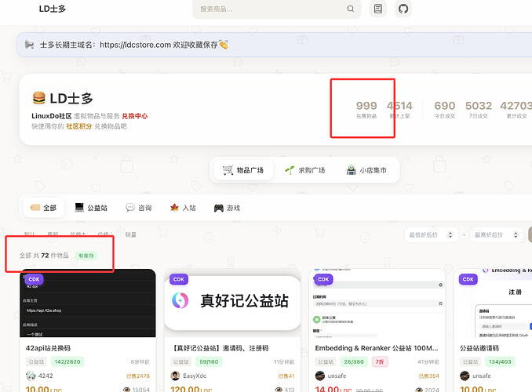Viewport: 532px width, 392px height.
Task: Click the 真好记 swirl logo in the card image
Action: click(x=180, y=300)
